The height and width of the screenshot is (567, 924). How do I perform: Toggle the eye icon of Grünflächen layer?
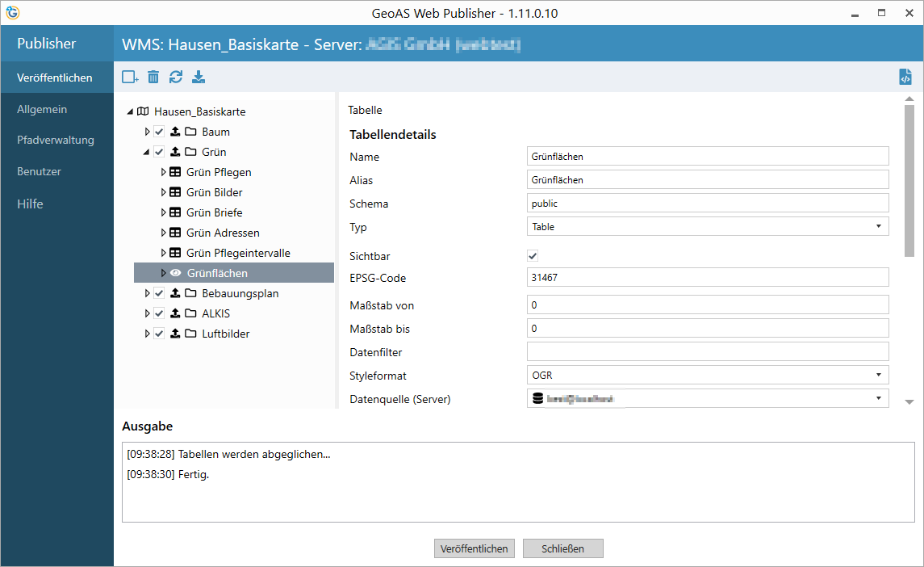point(175,272)
